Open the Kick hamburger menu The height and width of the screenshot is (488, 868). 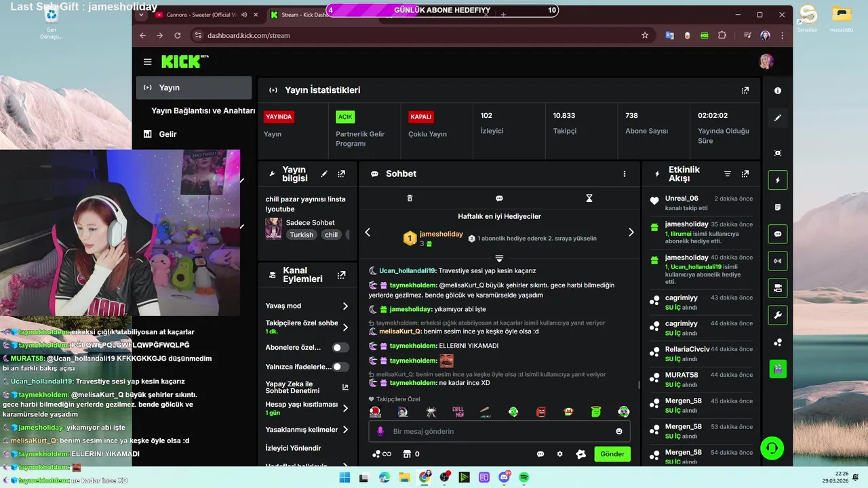(x=147, y=62)
